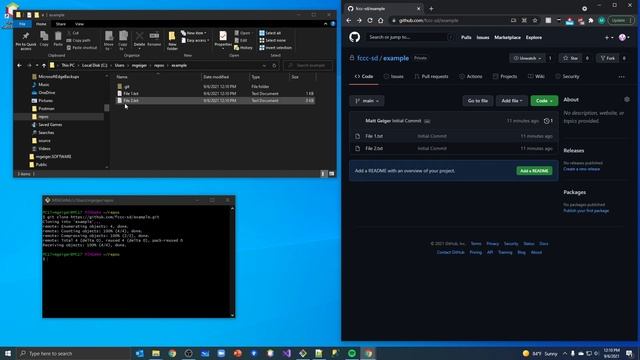640x360 pixels.
Task: Click the GitHub search or jump to field
Action: pos(410,37)
